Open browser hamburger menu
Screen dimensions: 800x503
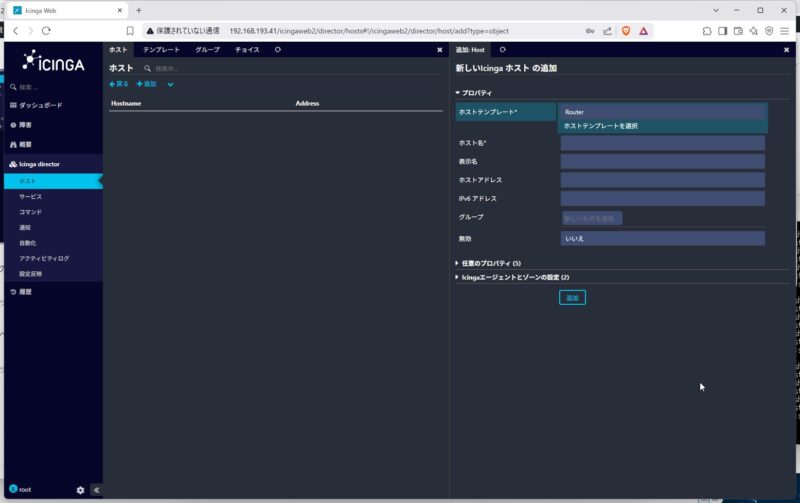785,31
